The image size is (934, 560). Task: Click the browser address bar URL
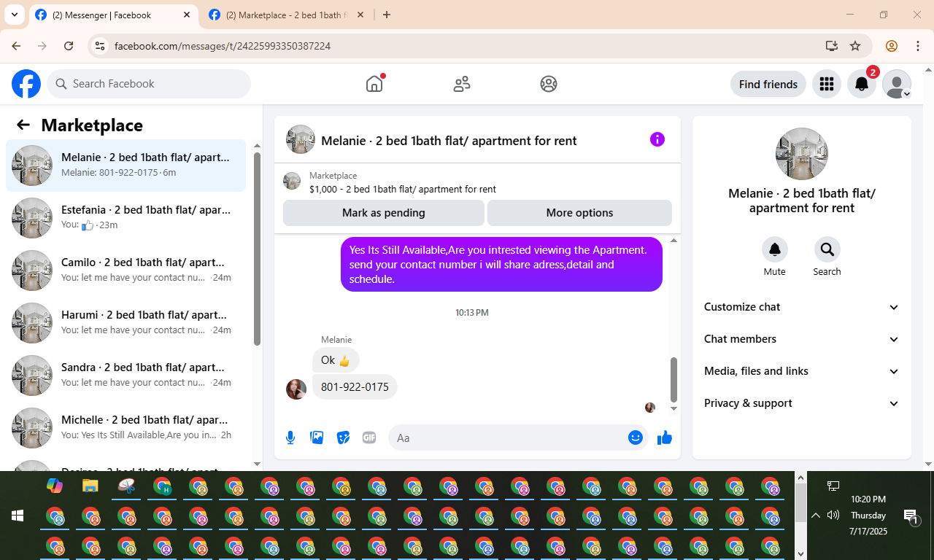pos(223,46)
